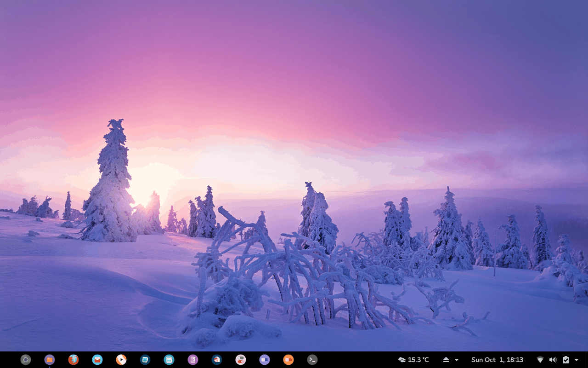Screen dimensions: 588x368
Task: Expand the system menu arrow at far right
Action: click(577, 360)
